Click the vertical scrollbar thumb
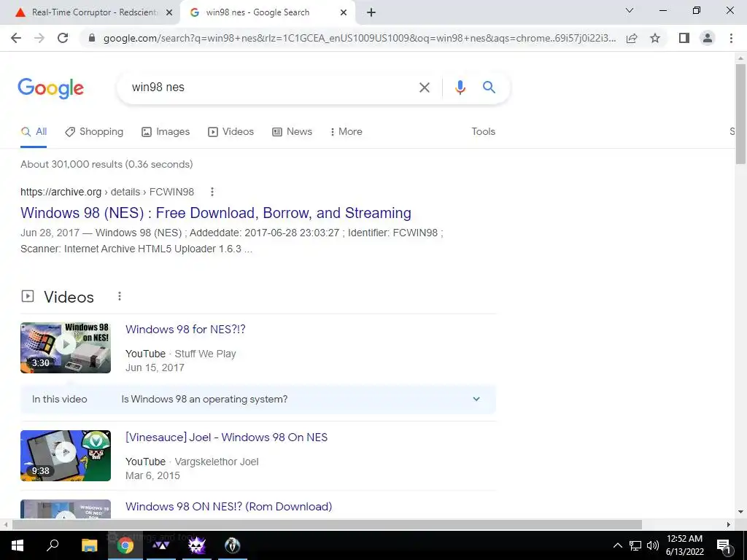747x560 pixels. pos(740,113)
